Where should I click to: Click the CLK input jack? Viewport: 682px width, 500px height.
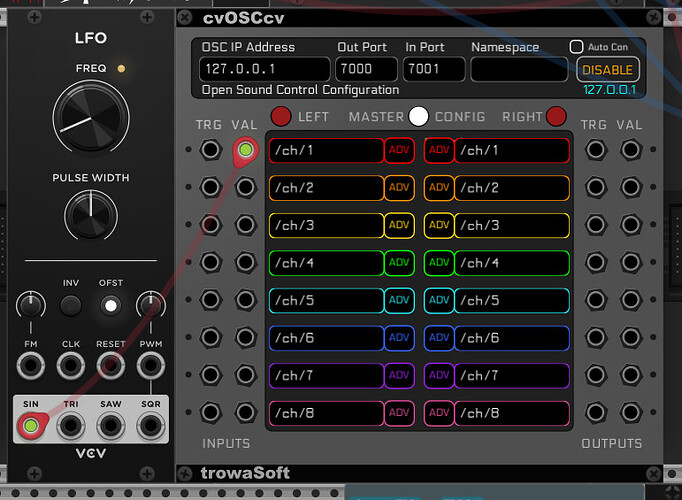(x=70, y=368)
